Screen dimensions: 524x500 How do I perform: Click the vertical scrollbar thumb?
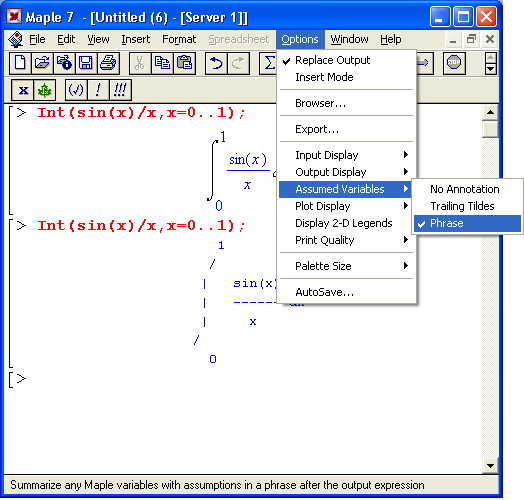coord(490,129)
